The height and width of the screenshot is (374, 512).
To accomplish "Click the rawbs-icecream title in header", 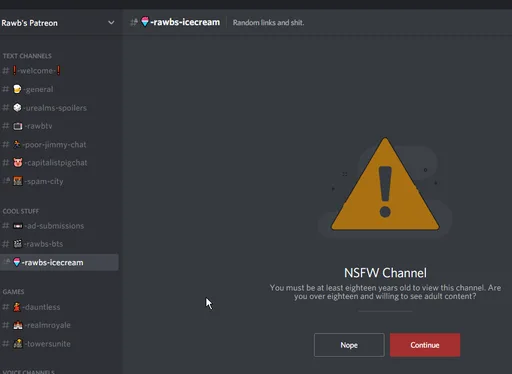I will (185, 22).
